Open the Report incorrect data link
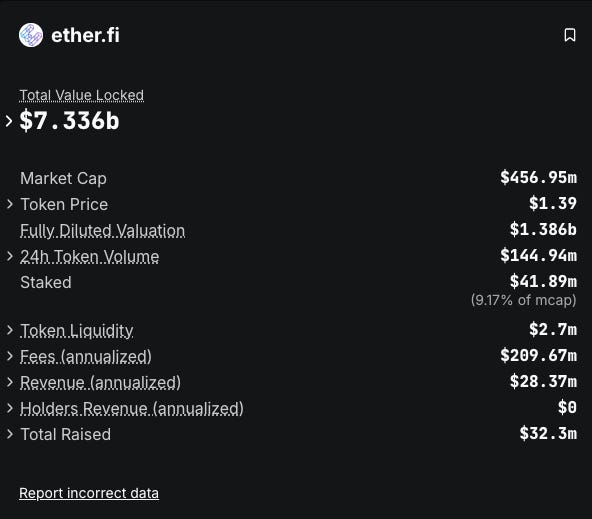The image size is (592, 519). (x=89, y=493)
